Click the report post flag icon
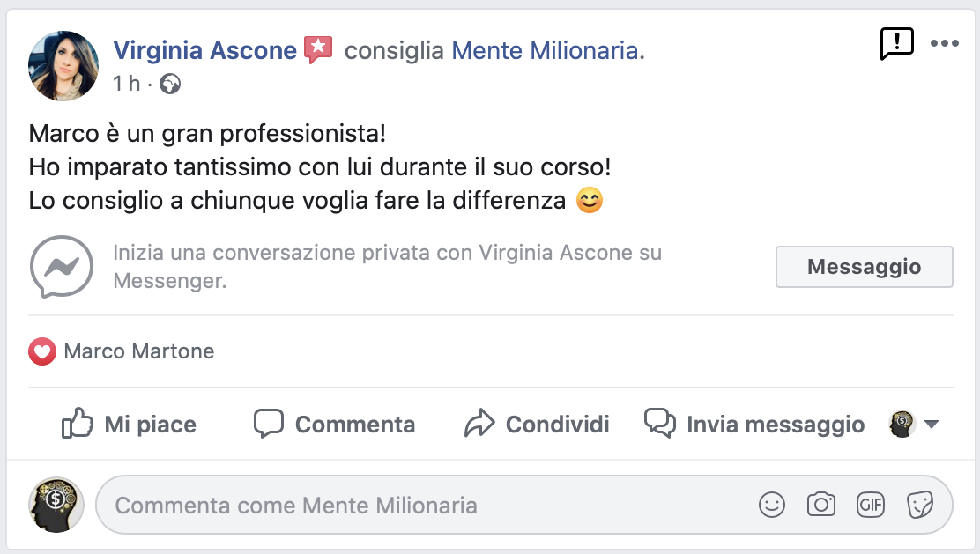The height and width of the screenshot is (554, 980). pyautogui.click(x=897, y=43)
